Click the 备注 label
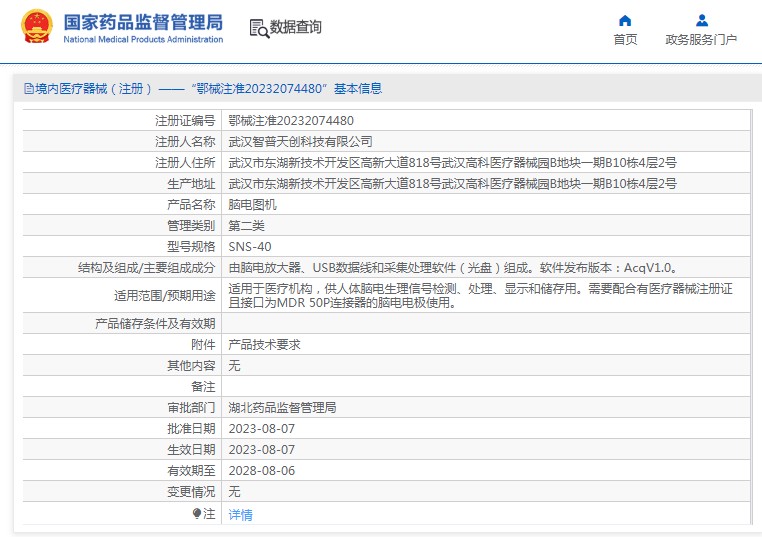The height and width of the screenshot is (537, 762). point(203,386)
